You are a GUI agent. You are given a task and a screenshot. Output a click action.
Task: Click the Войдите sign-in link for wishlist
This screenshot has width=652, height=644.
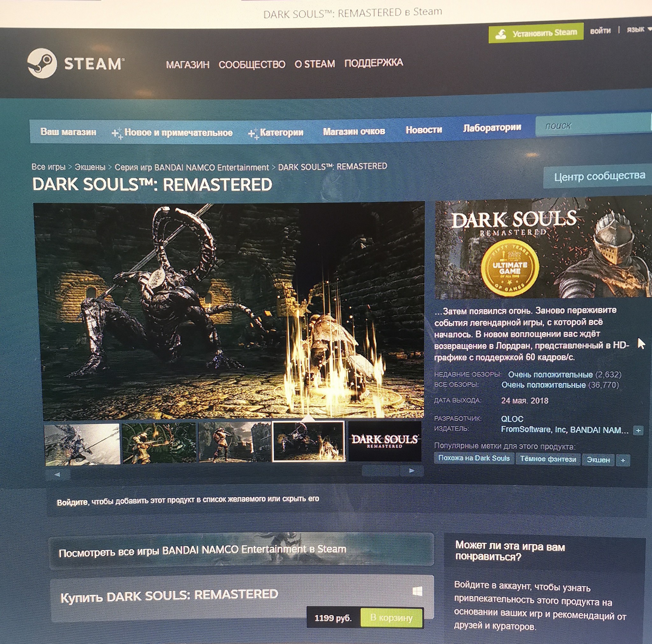72,502
